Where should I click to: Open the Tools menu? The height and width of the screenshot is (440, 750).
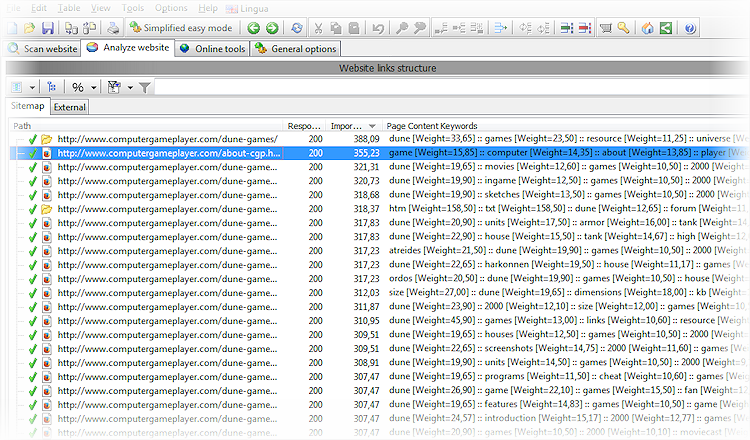click(132, 8)
